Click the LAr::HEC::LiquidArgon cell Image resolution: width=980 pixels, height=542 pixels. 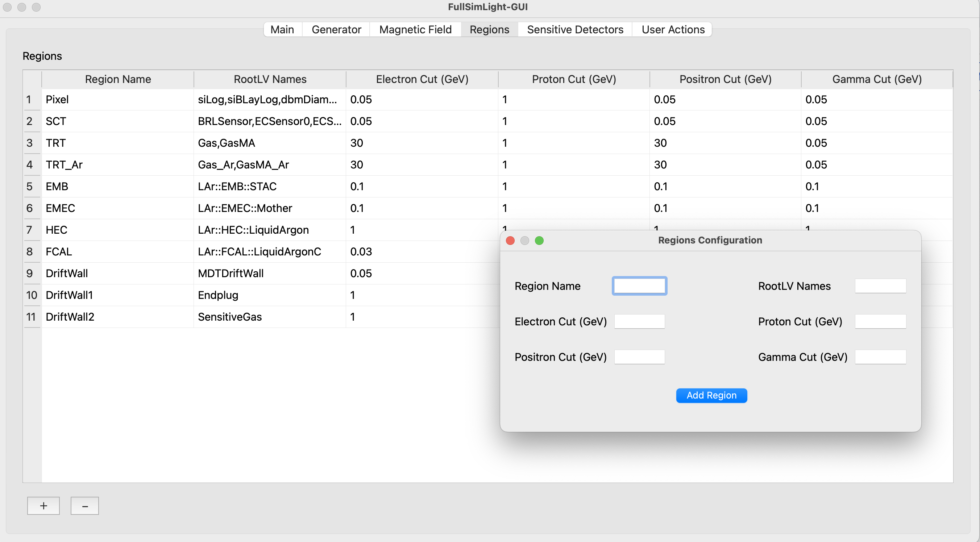pyautogui.click(x=270, y=230)
